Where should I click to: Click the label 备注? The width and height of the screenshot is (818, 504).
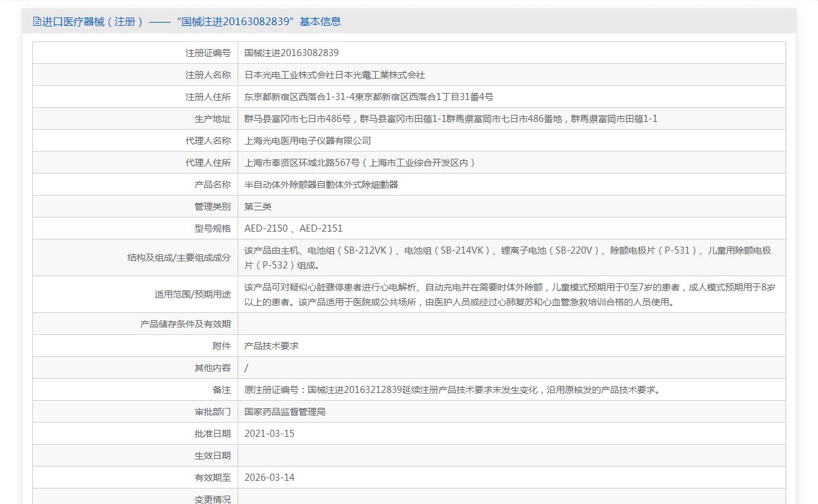point(221,390)
